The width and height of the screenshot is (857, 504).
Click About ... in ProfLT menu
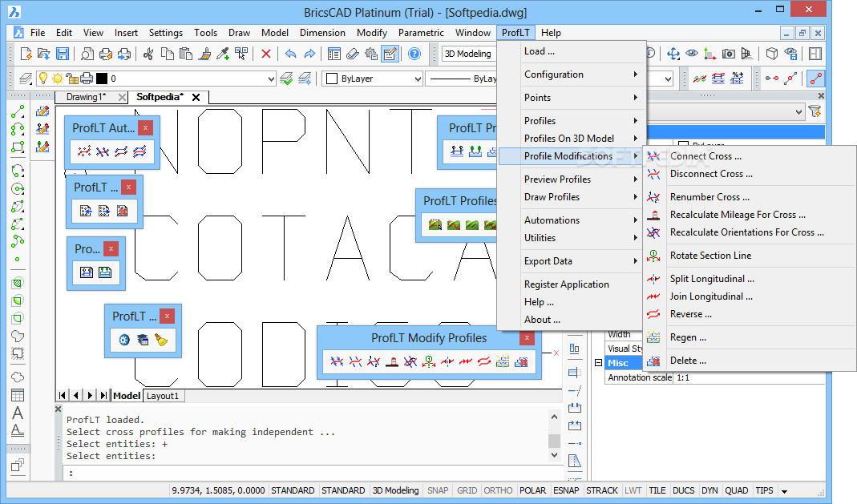tap(542, 320)
